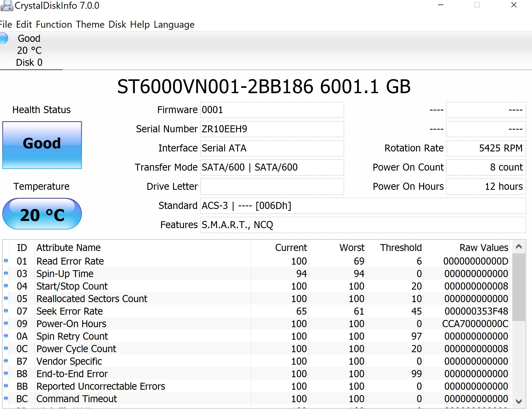Click the Transfer Mode field SATA/600
The height and width of the screenshot is (411, 532).
(272, 167)
